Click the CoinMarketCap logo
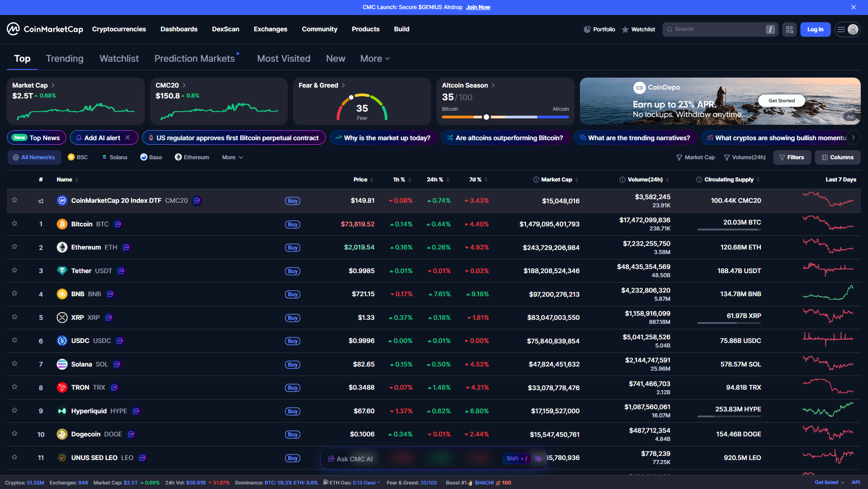The width and height of the screenshot is (868, 489). [45, 29]
